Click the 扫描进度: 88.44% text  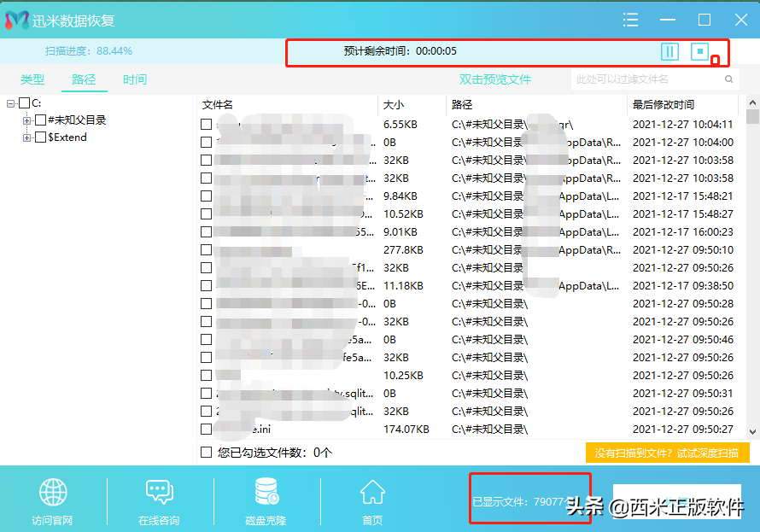[x=89, y=51]
